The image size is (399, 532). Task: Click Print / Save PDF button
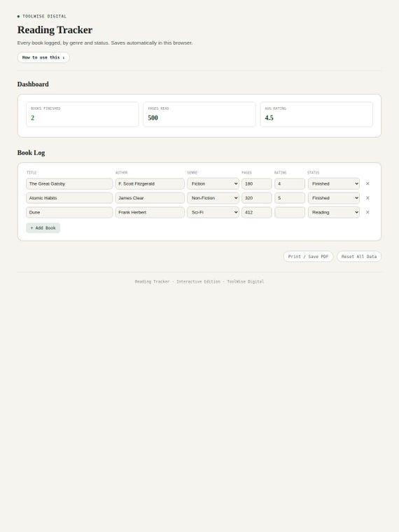[309, 256]
